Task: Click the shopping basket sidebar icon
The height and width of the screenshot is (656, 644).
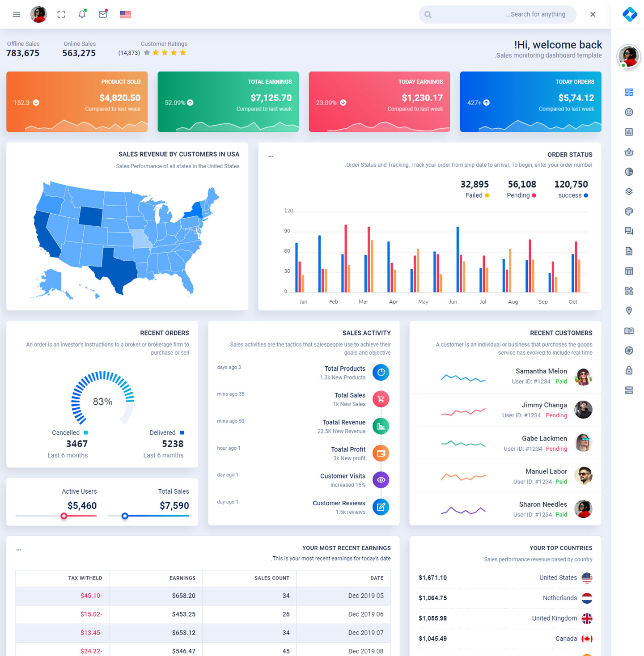Action: [629, 152]
